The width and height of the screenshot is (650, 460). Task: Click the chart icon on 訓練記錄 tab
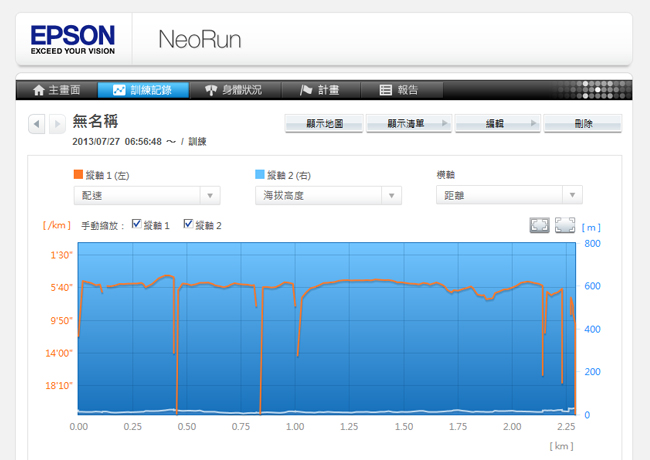(x=119, y=90)
